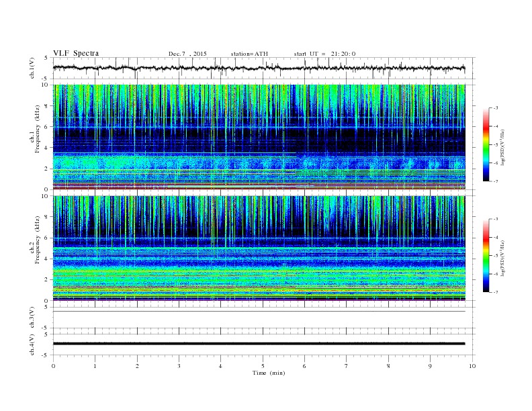Click the time axis tick label "3"
The image size is (532, 411).
point(179,366)
